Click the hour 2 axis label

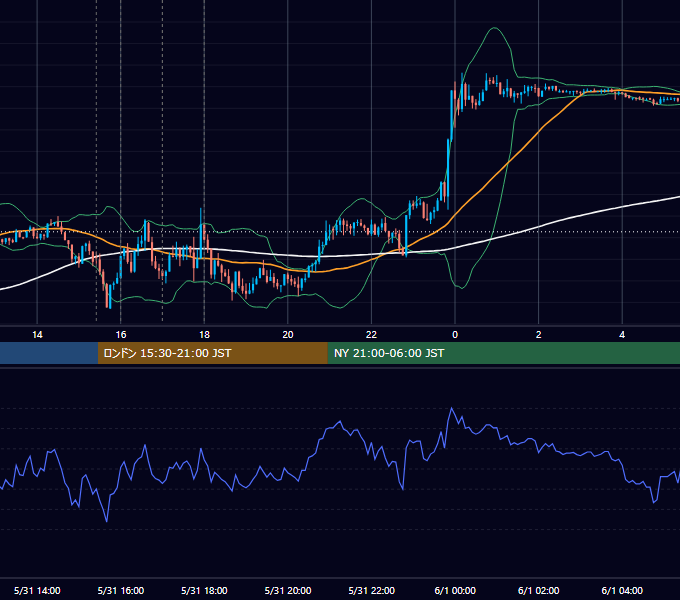[539, 335]
